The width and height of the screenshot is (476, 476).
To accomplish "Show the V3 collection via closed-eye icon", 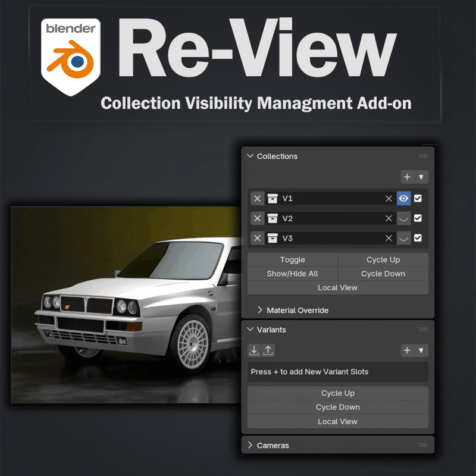I will (404, 238).
